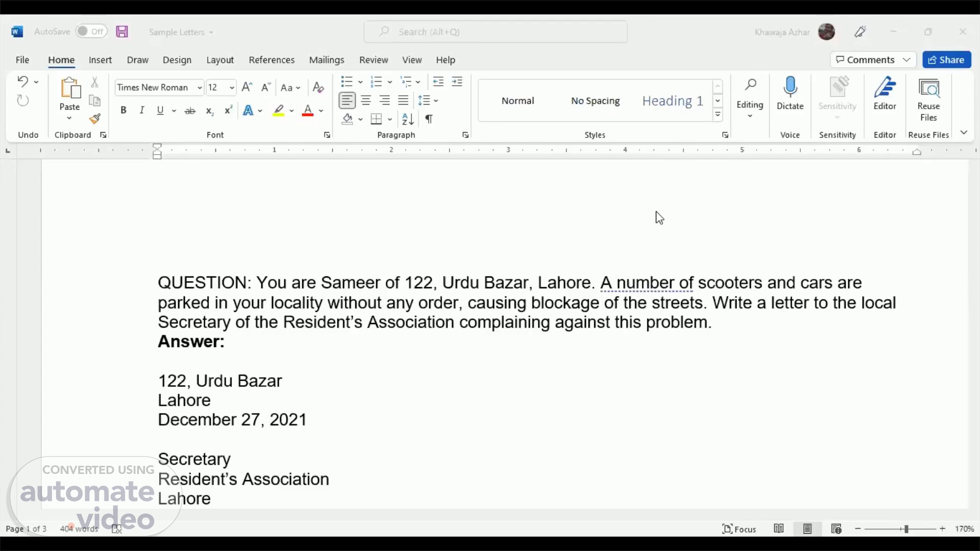Switch to the Layout tab

click(x=220, y=60)
